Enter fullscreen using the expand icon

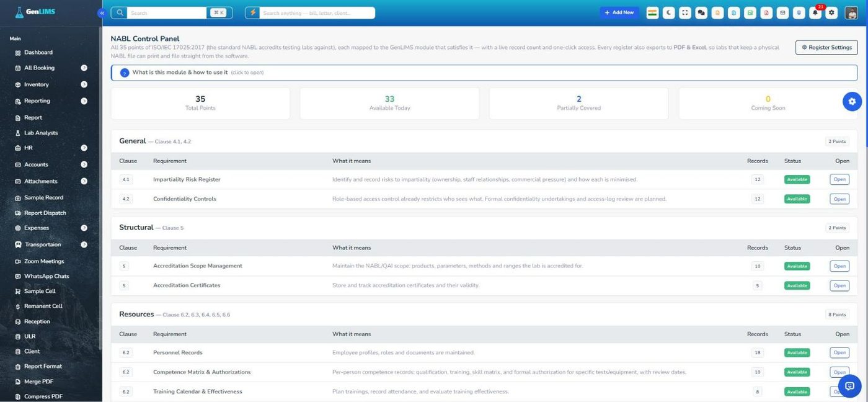[685, 12]
